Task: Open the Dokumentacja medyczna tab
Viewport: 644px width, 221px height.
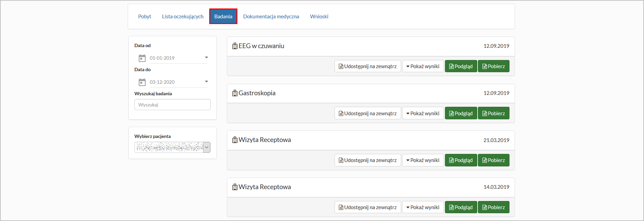Action: (x=271, y=17)
